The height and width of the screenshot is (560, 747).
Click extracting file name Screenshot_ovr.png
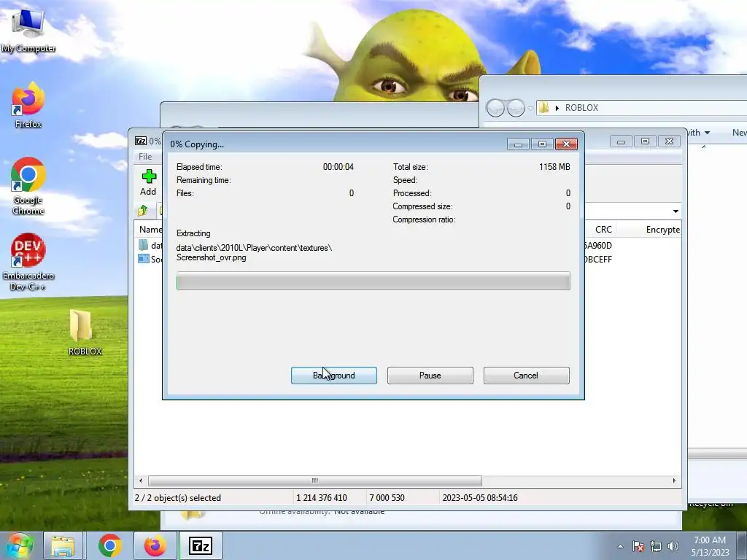(211, 257)
